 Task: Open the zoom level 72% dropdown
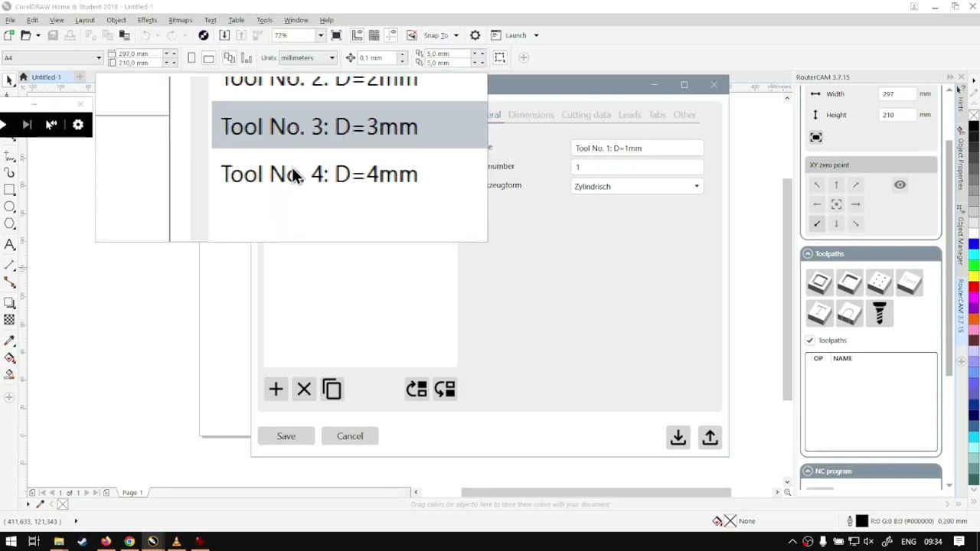pos(320,35)
